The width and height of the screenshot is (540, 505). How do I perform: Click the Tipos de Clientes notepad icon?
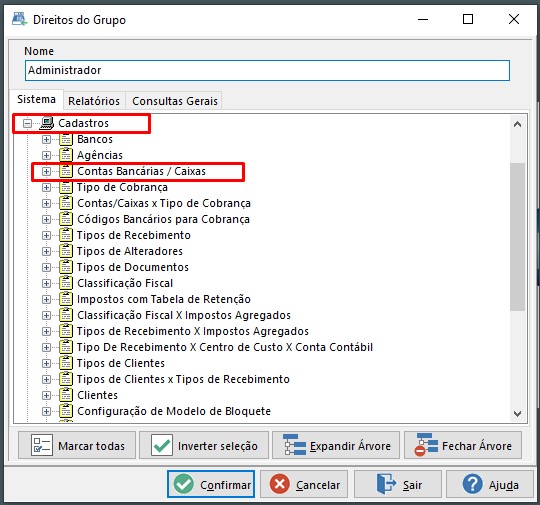[x=66, y=363]
